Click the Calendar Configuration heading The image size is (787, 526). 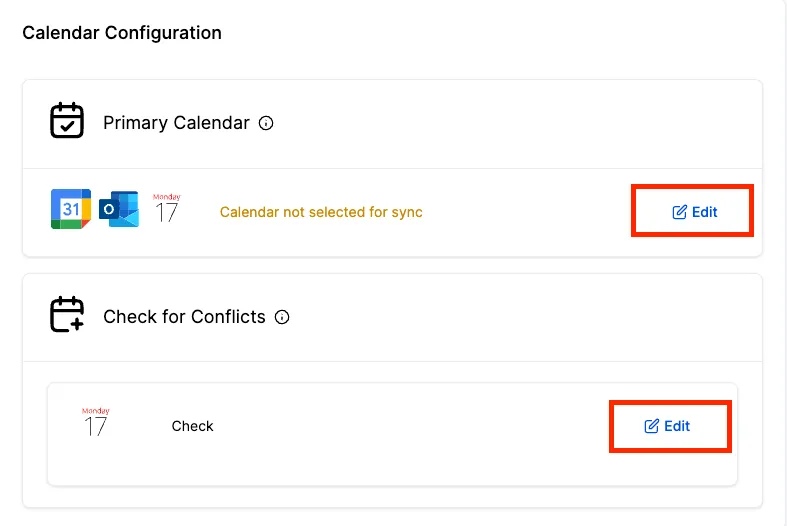(x=122, y=33)
